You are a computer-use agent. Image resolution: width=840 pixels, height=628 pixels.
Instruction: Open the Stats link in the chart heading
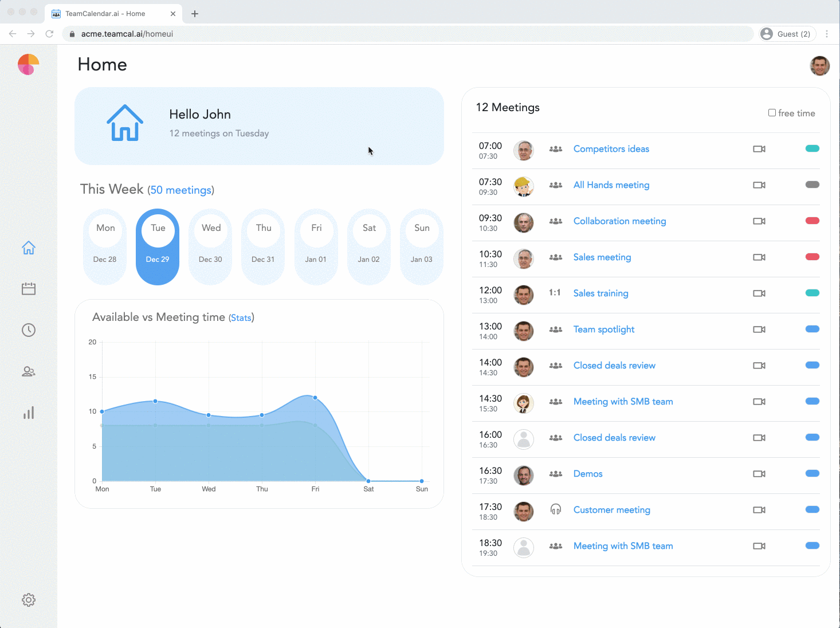click(x=241, y=317)
